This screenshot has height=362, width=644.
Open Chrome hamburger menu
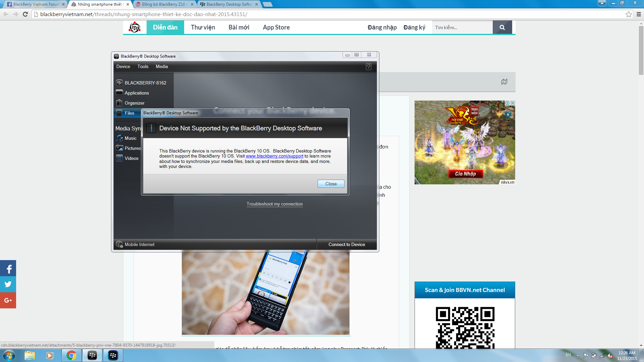pos(639,14)
